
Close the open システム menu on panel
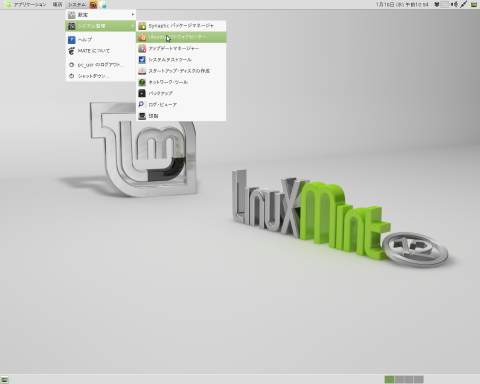[x=77, y=5]
